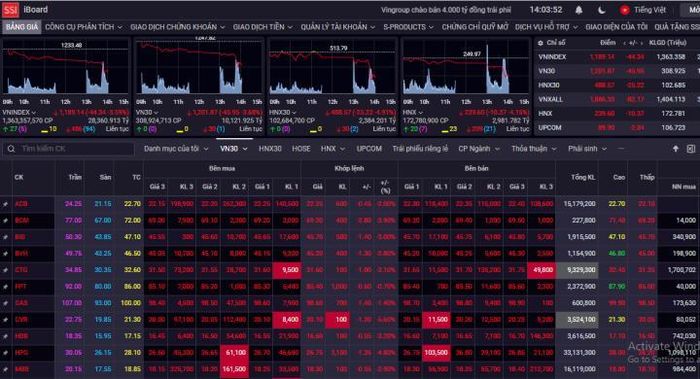The image size is (700, 379).
Task: Open the CP Ngành dropdown
Action: coord(479,149)
